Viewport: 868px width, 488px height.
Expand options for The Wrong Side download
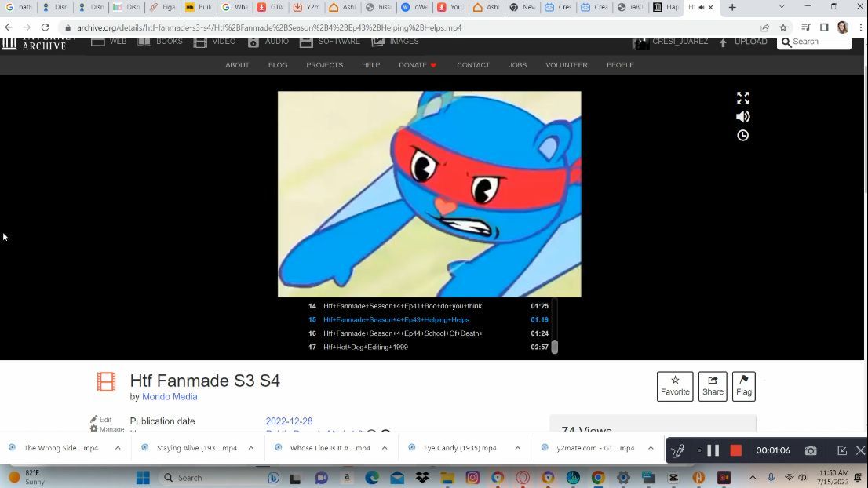[118, 448]
